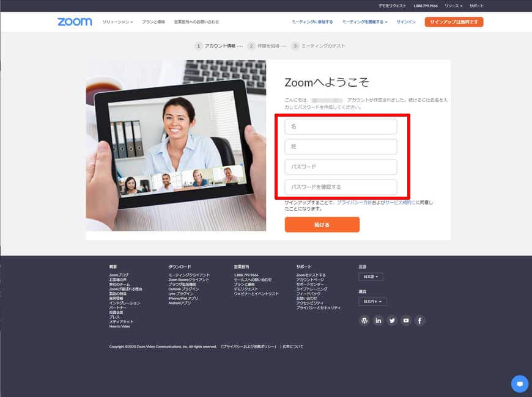Open the プライバシー方針 link below the form
This screenshot has height=397, width=532.
[354, 202]
